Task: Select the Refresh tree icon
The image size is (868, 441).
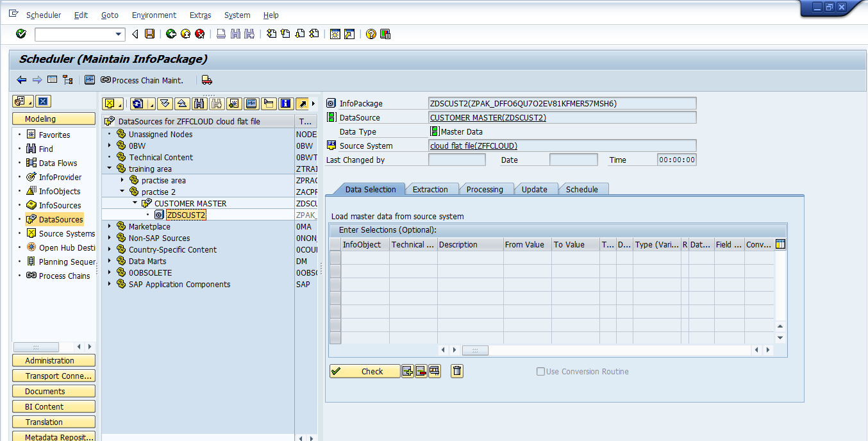Action: point(136,103)
